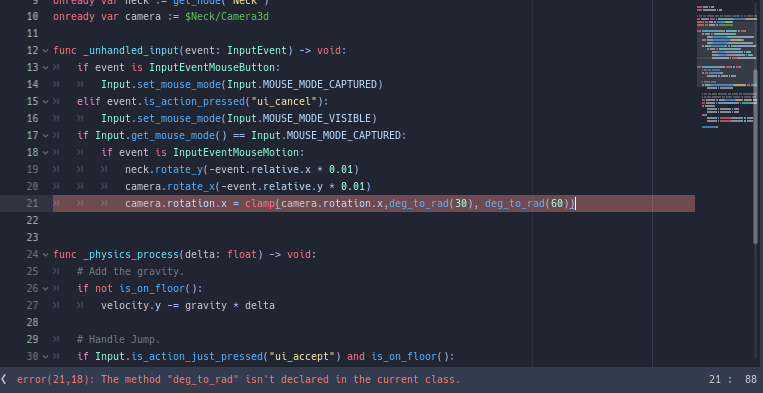
Task: Fold the 'if not is_on_floor' block
Action: tap(45, 288)
